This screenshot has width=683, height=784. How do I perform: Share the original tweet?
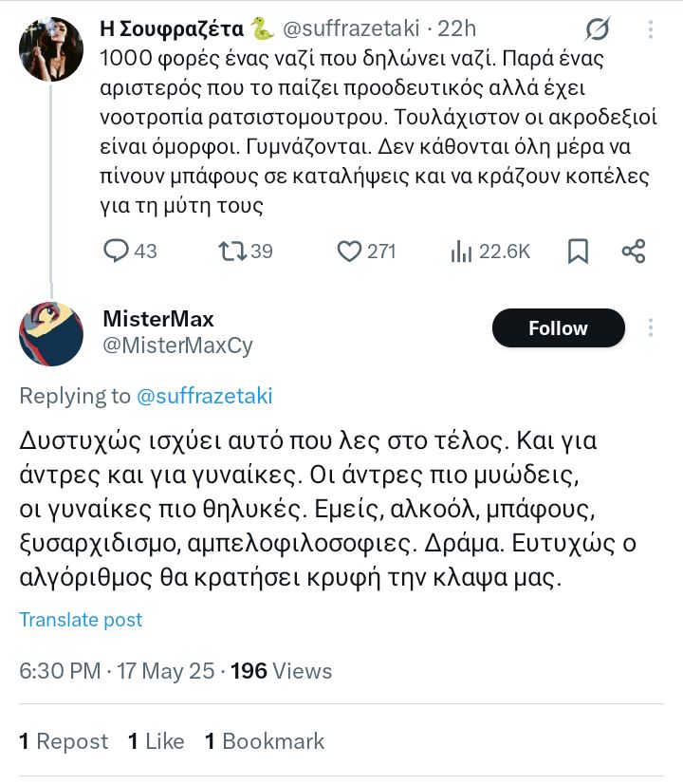point(634,252)
